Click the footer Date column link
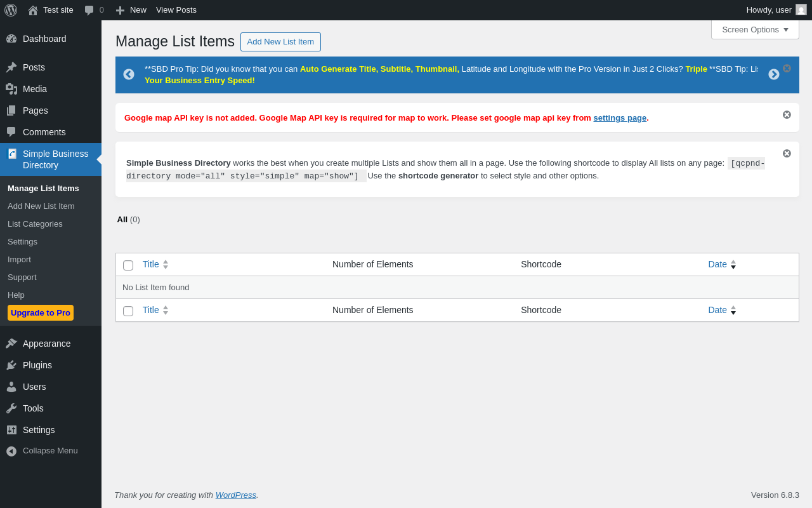The height and width of the screenshot is (508, 812). pyautogui.click(x=717, y=310)
